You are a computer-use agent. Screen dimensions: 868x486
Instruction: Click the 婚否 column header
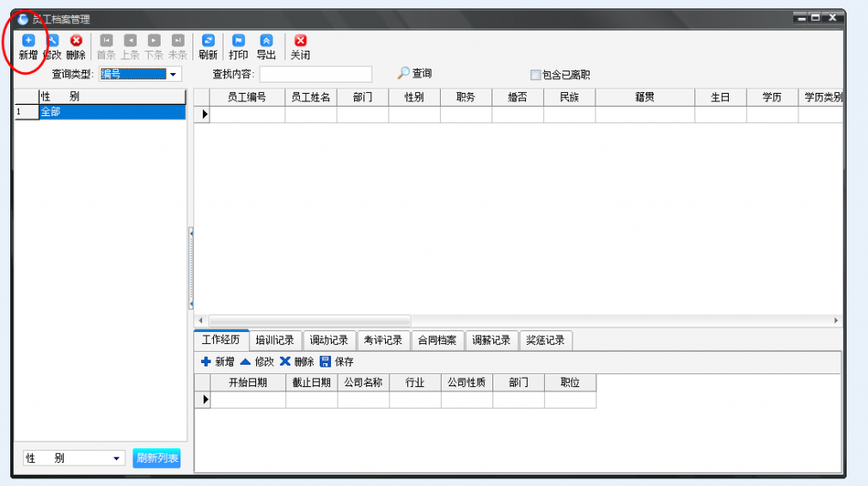[x=517, y=97]
